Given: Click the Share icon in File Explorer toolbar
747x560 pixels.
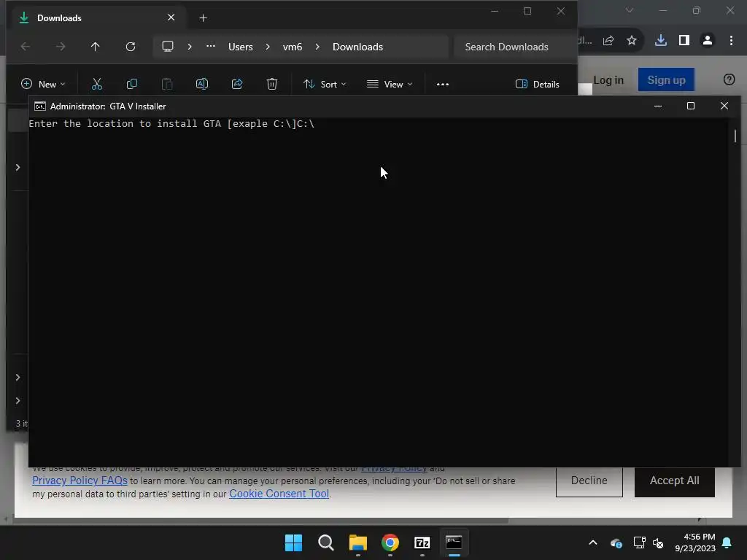Looking at the screenshot, I should click(237, 85).
